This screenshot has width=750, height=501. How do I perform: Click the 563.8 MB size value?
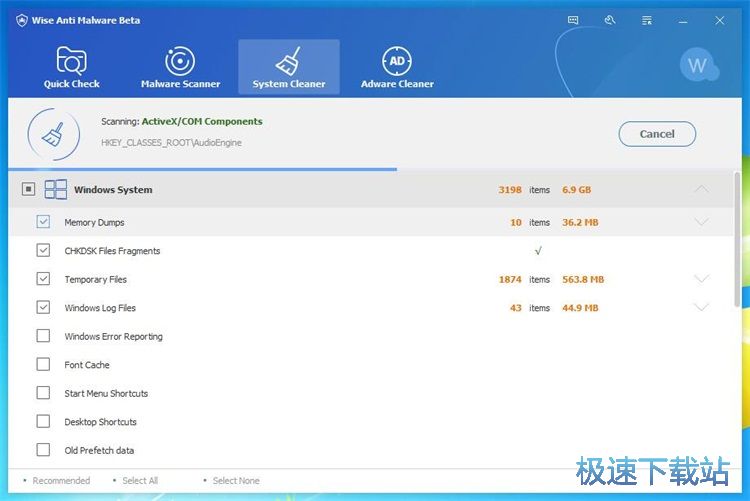583,279
